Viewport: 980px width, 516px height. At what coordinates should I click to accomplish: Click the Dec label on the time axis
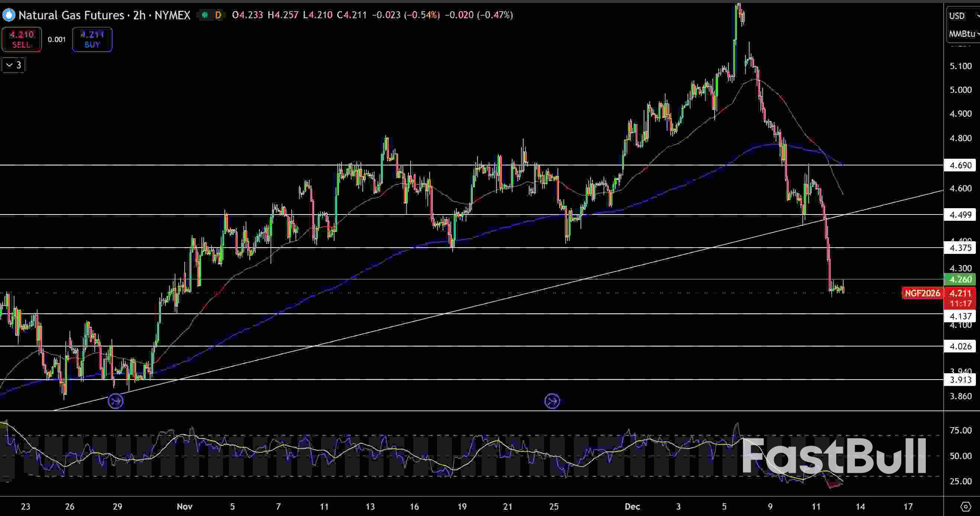(632, 506)
